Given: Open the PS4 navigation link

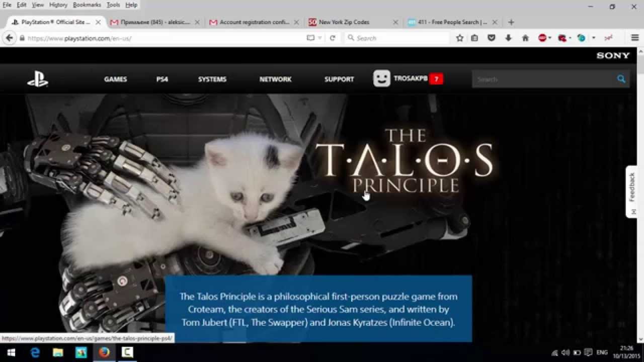Looking at the screenshot, I should [162, 79].
